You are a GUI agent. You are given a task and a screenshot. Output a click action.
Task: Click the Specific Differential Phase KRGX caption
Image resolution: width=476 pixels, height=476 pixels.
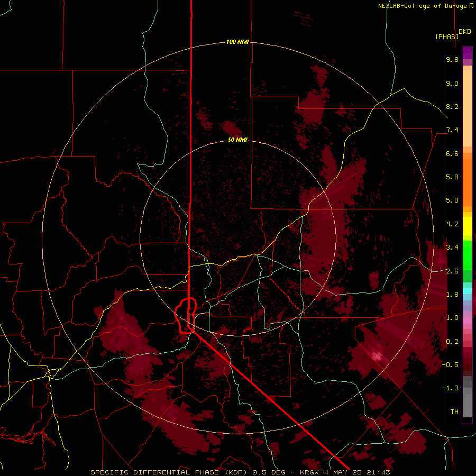coord(240,472)
